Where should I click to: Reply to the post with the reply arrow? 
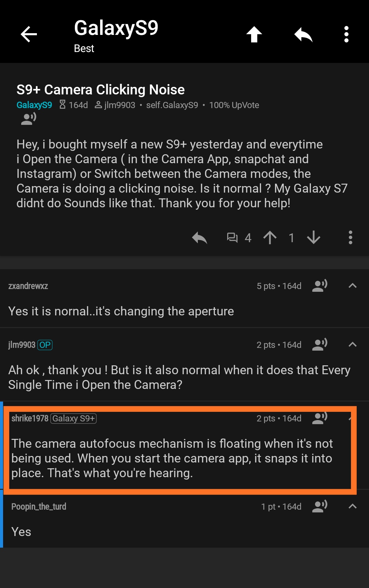(199, 238)
